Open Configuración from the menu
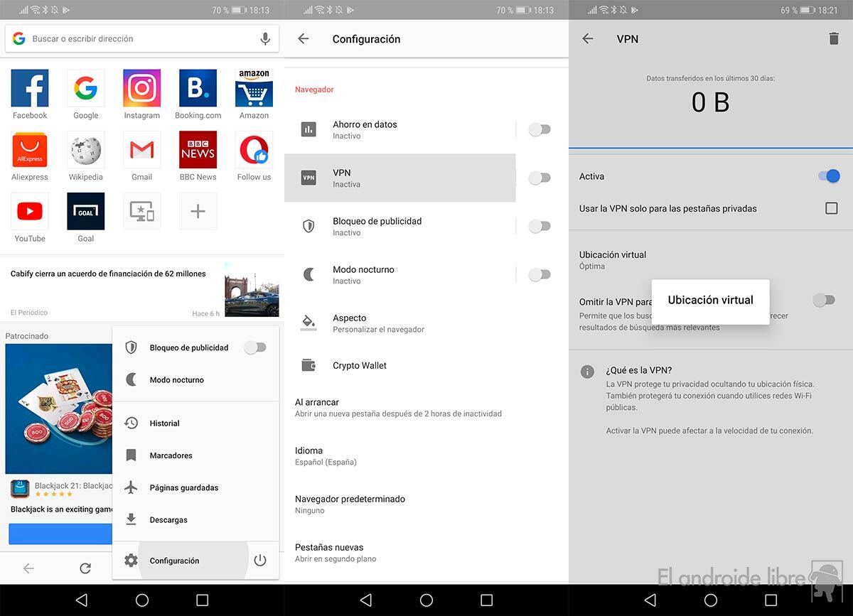 coord(174,561)
